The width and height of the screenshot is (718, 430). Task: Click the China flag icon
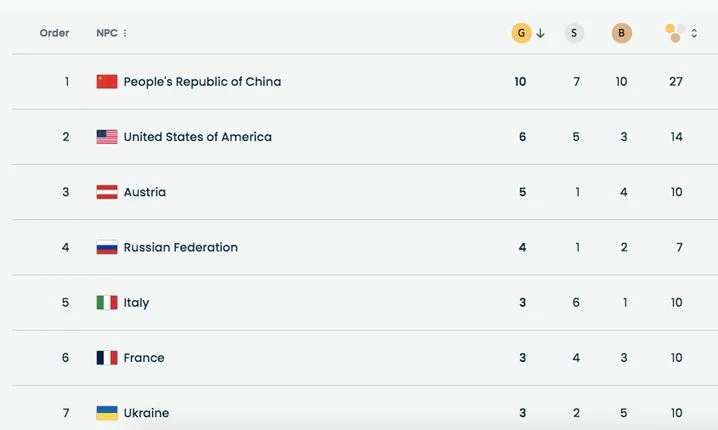pyautogui.click(x=107, y=82)
